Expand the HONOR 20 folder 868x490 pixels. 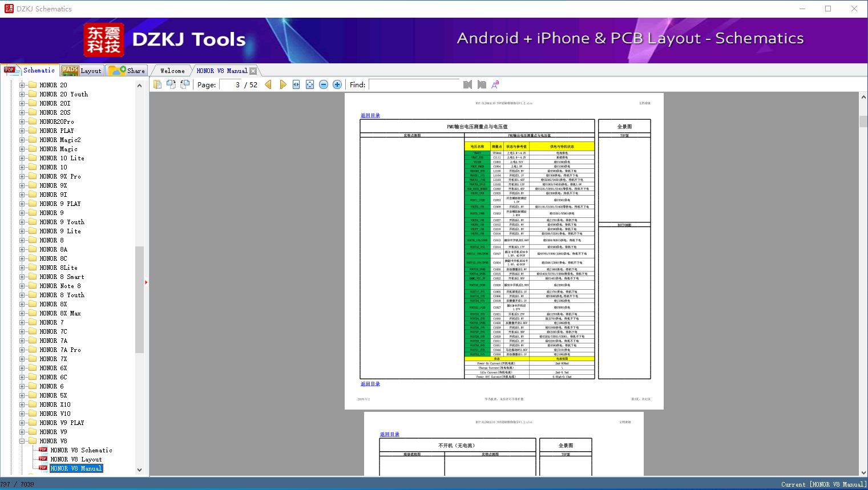click(22, 85)
